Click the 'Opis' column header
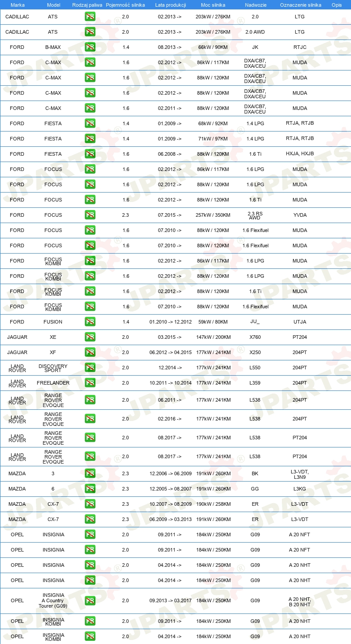The height and width of the screenshot is (644, 351). [x=336, y=5]
